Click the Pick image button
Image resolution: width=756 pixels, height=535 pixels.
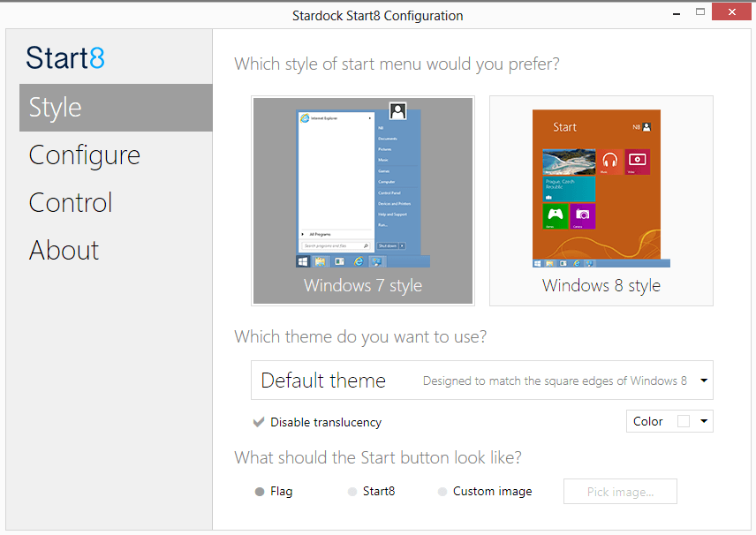click(620, 491)
